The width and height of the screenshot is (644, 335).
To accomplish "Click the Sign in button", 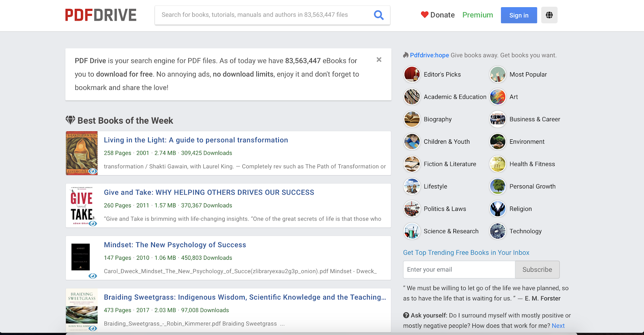I will click(519, 15).
